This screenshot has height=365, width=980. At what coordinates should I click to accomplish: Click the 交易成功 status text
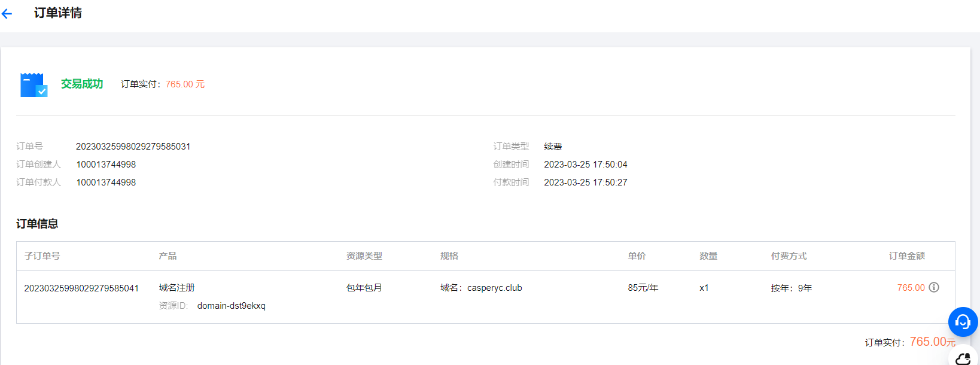click(82, 84)
